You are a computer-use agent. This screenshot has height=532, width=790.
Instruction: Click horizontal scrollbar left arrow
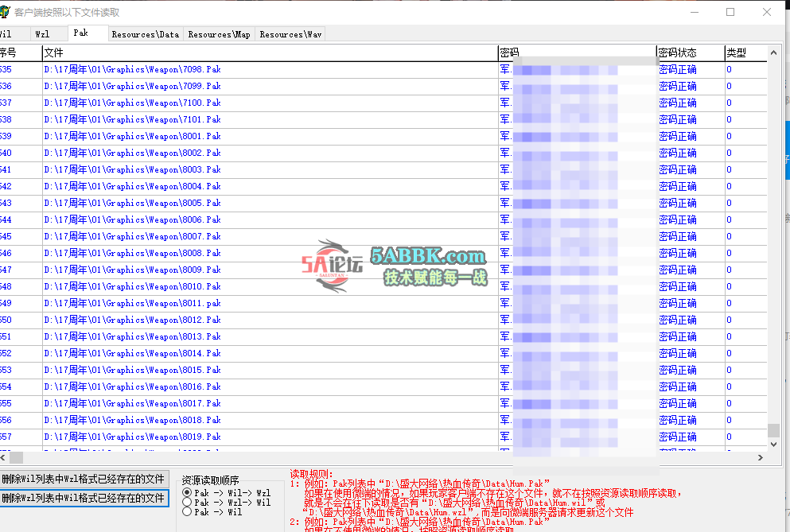pyautogui.click(x=3, y=457)
